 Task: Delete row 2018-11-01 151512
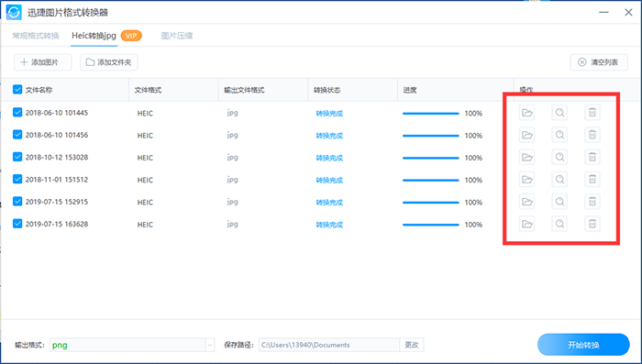pos(592,180)
